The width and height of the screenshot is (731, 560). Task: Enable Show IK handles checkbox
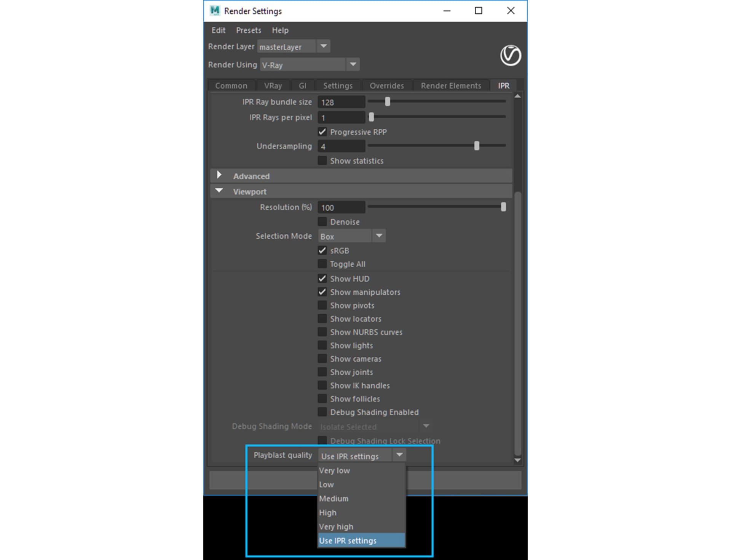[322, 385]
